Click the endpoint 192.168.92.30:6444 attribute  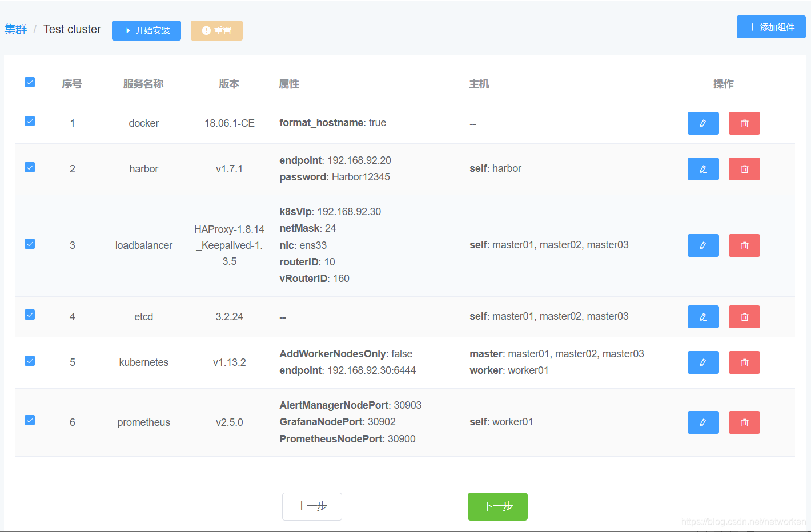click(348, 370)
